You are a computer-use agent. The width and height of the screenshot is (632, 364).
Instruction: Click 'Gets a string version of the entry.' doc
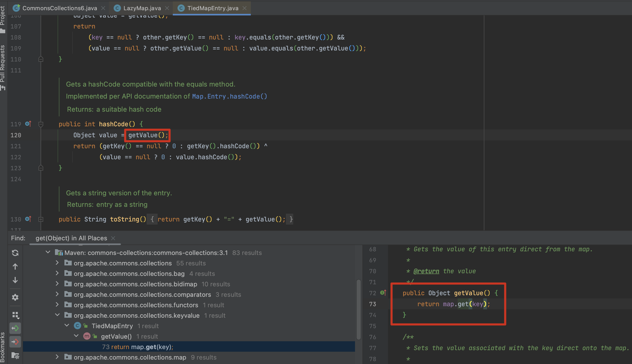(119, 193)
